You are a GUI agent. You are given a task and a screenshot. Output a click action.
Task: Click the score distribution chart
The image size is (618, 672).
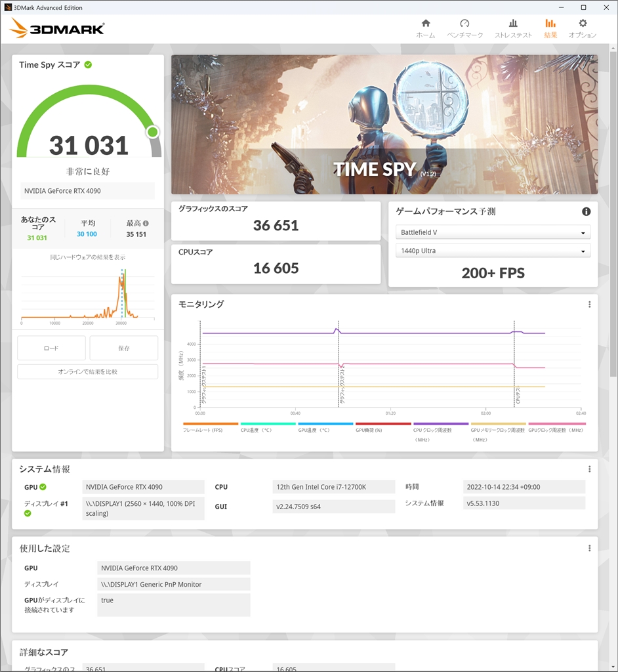pyautogui.click(x=87, y=296)
